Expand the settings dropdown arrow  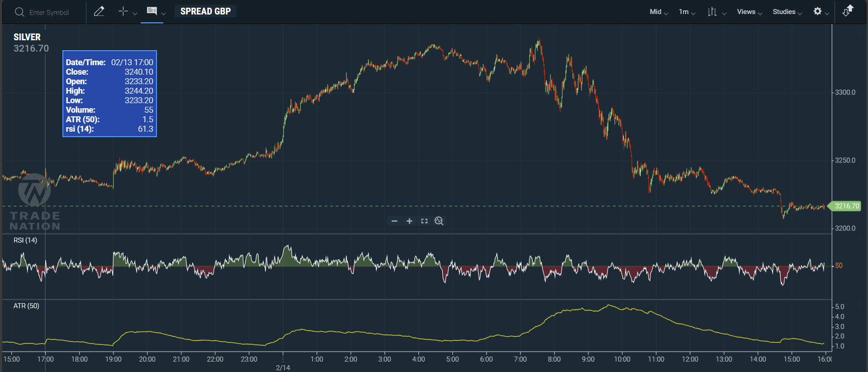[x=827, y=14]
